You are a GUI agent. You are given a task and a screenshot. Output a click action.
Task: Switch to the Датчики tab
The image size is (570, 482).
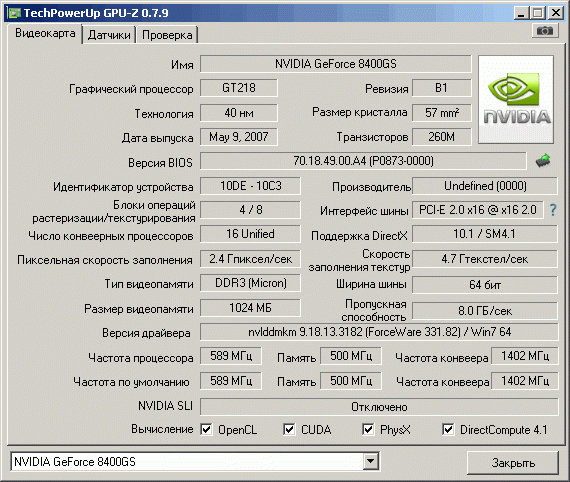pos(109,35)
